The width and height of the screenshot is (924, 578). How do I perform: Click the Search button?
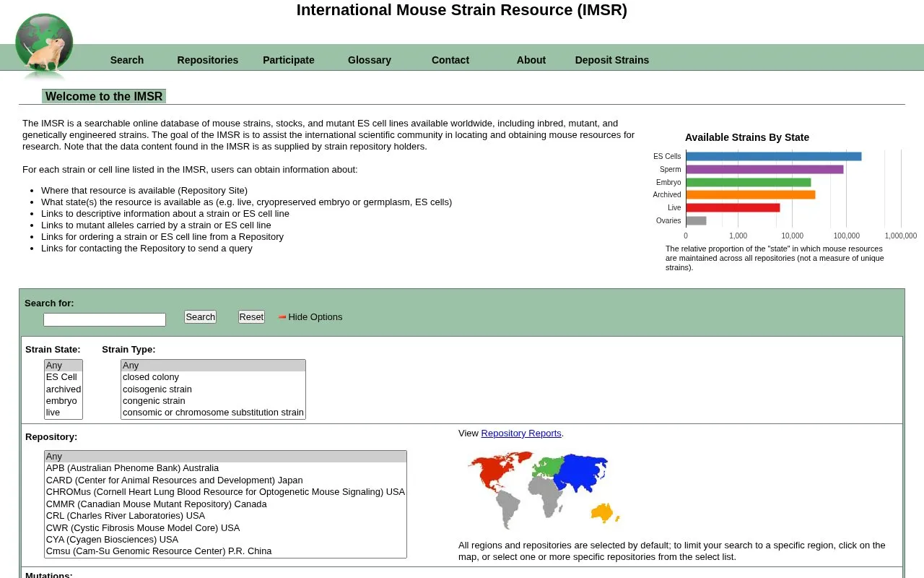click(x=200, y=317)
